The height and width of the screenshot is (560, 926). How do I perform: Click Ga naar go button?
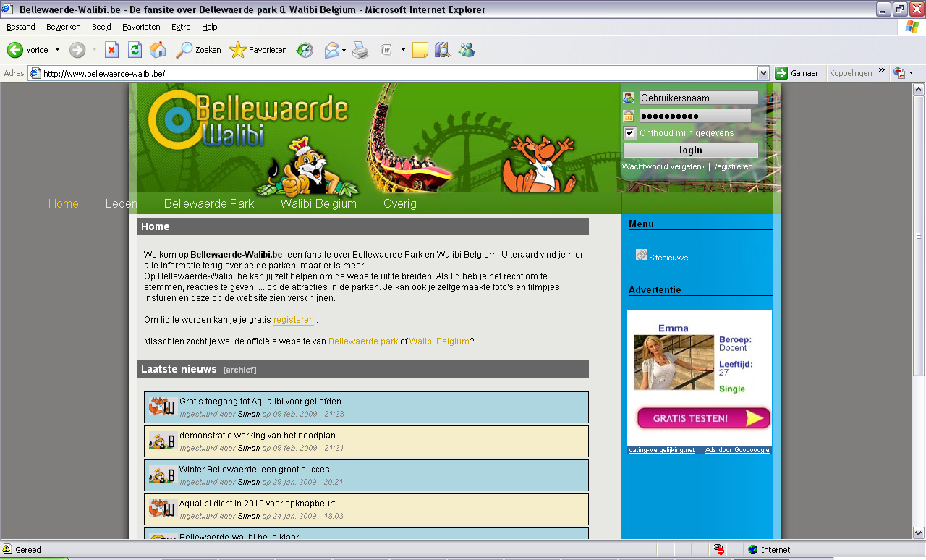point(797,73)
